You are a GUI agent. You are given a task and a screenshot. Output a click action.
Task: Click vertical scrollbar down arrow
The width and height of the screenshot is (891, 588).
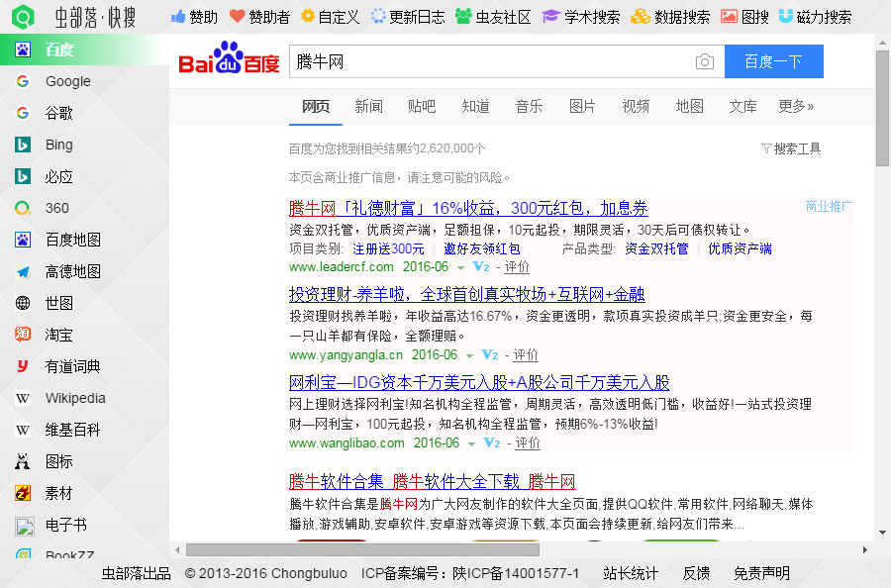882,533
